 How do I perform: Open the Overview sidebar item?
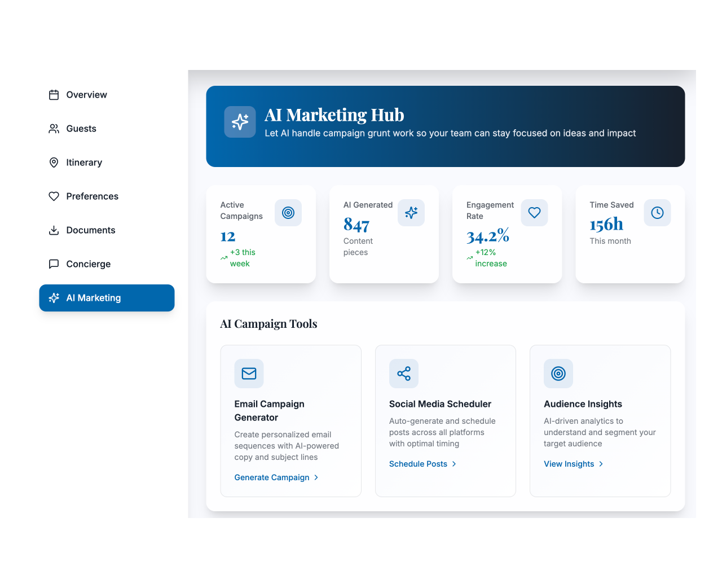coord(86,95)
